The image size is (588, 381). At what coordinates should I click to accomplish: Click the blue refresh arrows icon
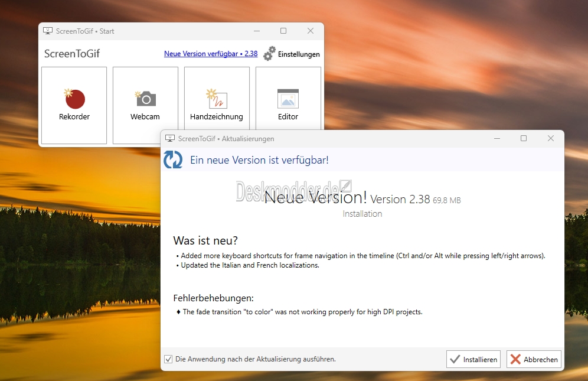[x=173, y=160]
